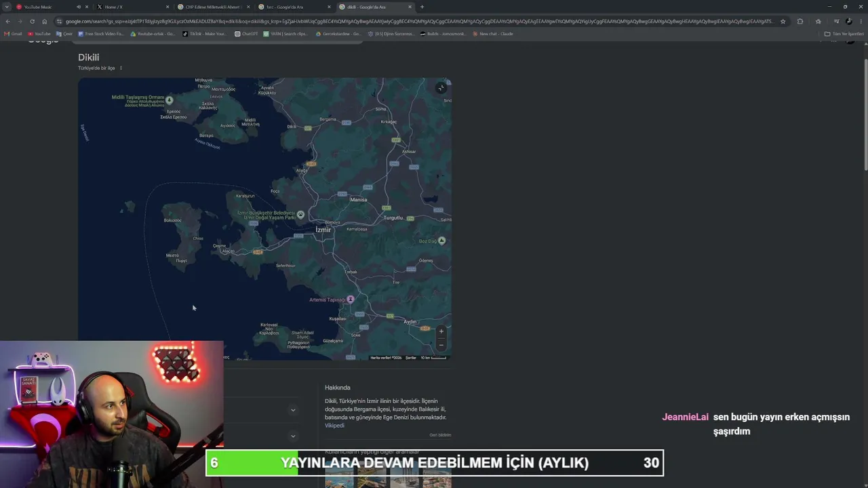Click the 'Hakkında' section heading
Screen dimensions: 868x488
tap(338, 388)
